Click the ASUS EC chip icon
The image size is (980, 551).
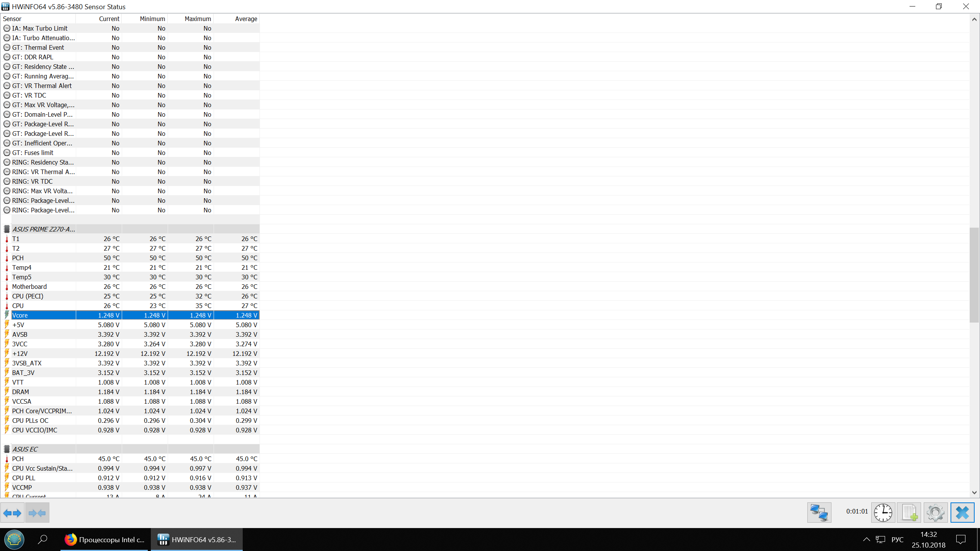(x=7, y=449)
